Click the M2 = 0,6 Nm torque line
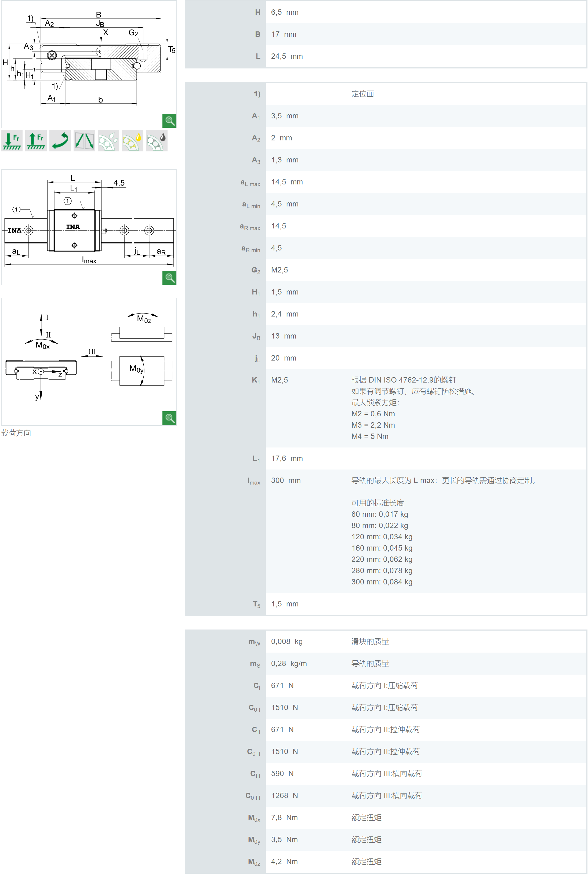This screenshot has width=588, height=895. click(x=373, y=414)
